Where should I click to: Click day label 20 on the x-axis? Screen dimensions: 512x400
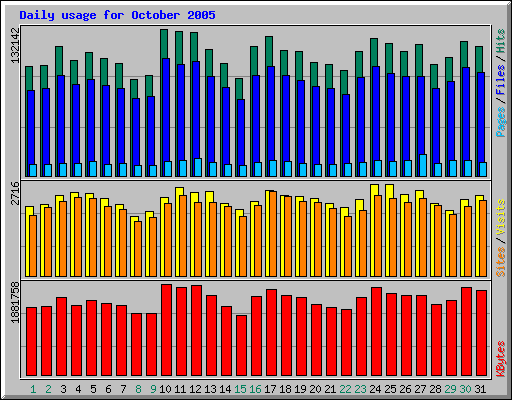click(x=315, y=389)
